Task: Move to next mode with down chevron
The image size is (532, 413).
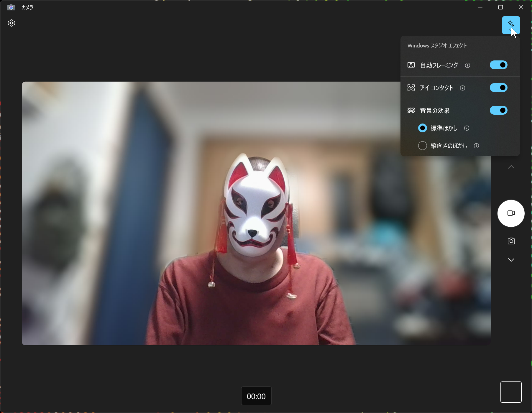Action: 511,260
